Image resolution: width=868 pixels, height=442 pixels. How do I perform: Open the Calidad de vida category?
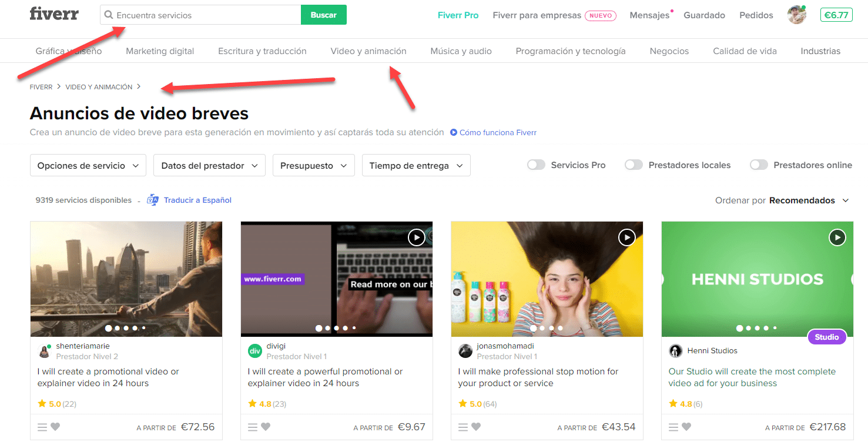click(745, 51)
